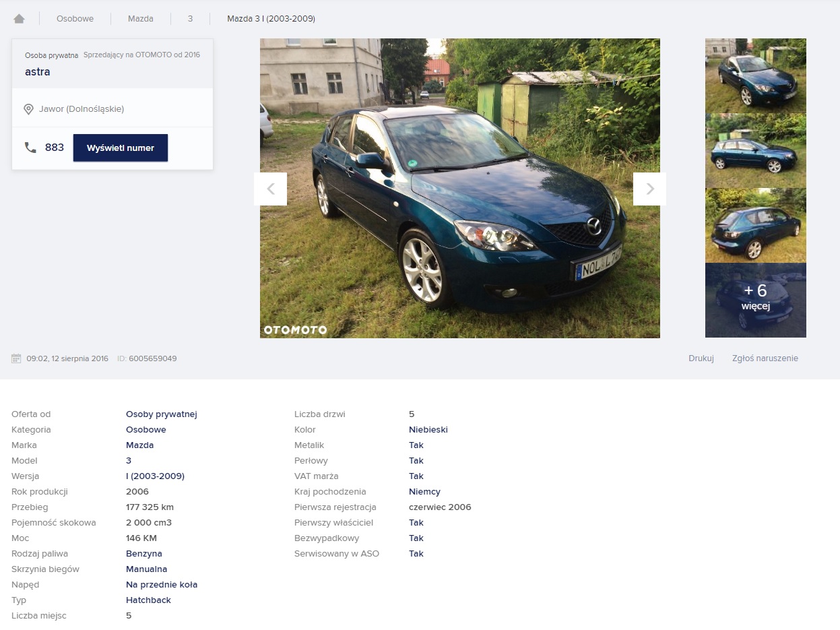Advance to next photo with right arrow
This screenshot has height=630, width=840.
click(649, 189)
